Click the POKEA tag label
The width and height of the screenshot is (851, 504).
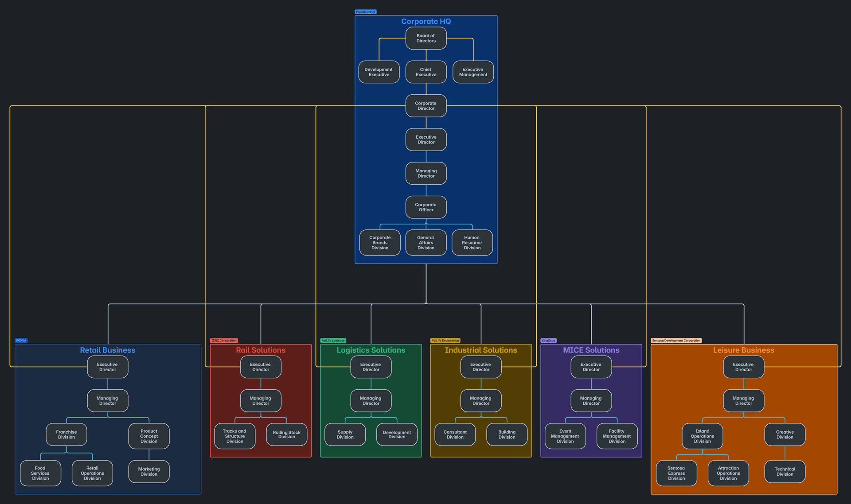[x=21, y=341]
